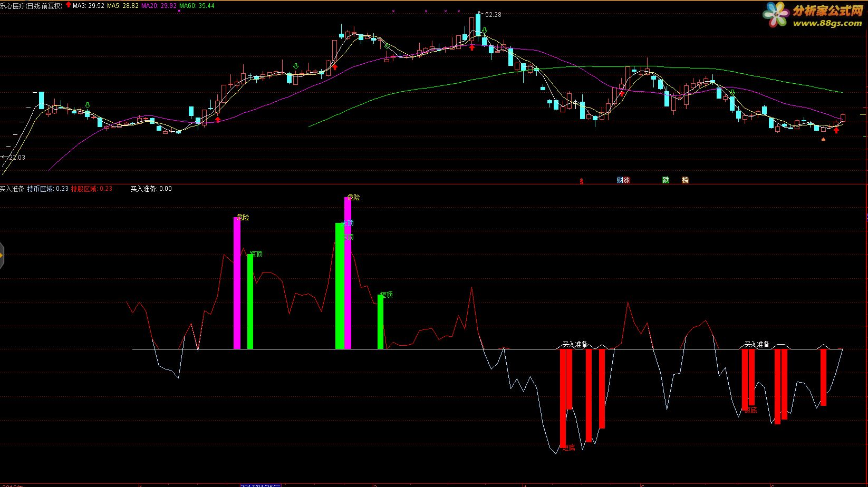Open the collapsed side panel handle
The image size is (868, 487).
coord(2,256)
